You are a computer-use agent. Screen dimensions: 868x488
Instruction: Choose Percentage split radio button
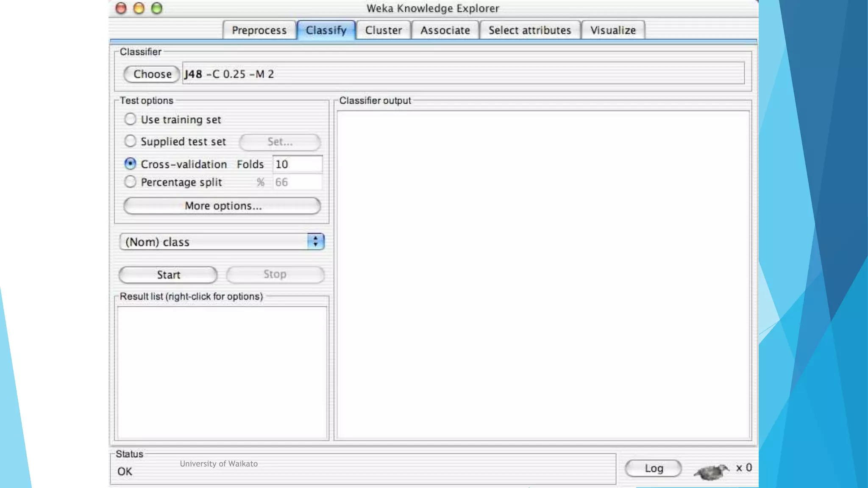pyautogui.click(x=131, y=182)
